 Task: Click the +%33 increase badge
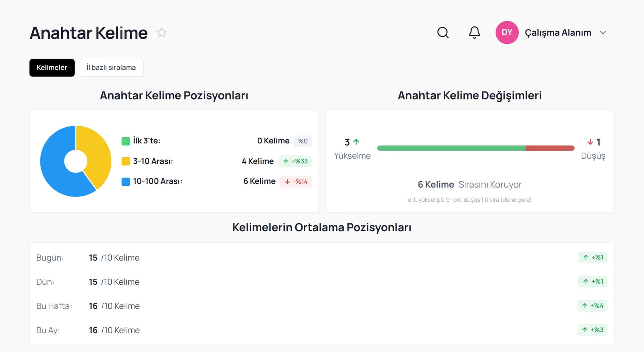[x=295, y=161]
